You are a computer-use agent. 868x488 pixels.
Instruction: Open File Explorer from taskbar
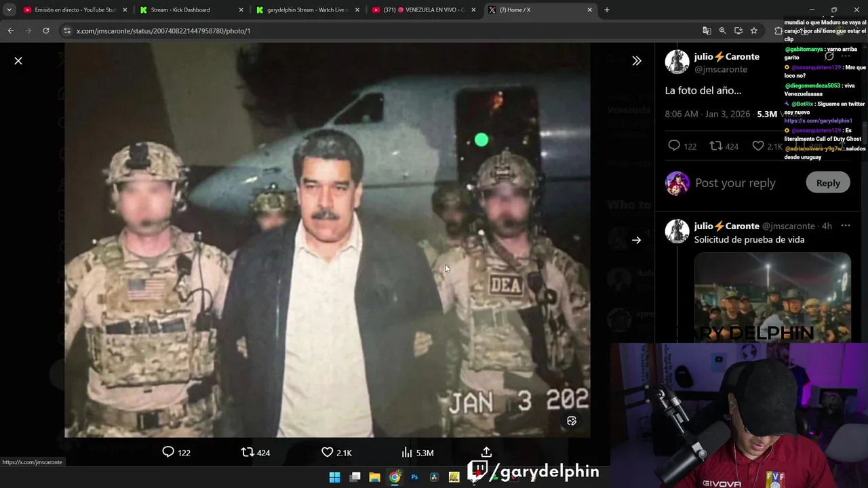(374, 477)
